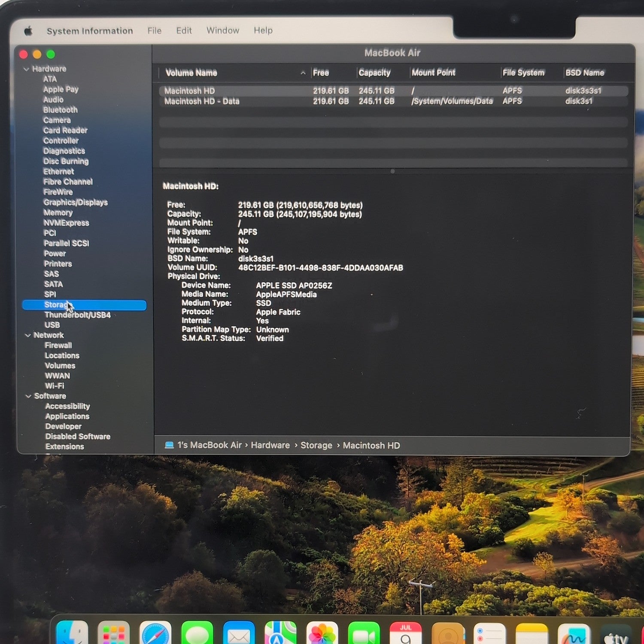Select Wi-Fi under Network
644x644 pixels.
click(55, 386)
